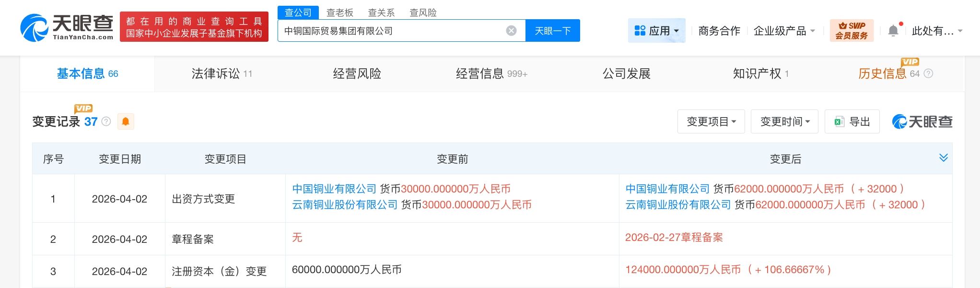This screenshot has width=980, height=288.
Task: Click the Excel icon on 导出 button
Action: coord(839,121)
